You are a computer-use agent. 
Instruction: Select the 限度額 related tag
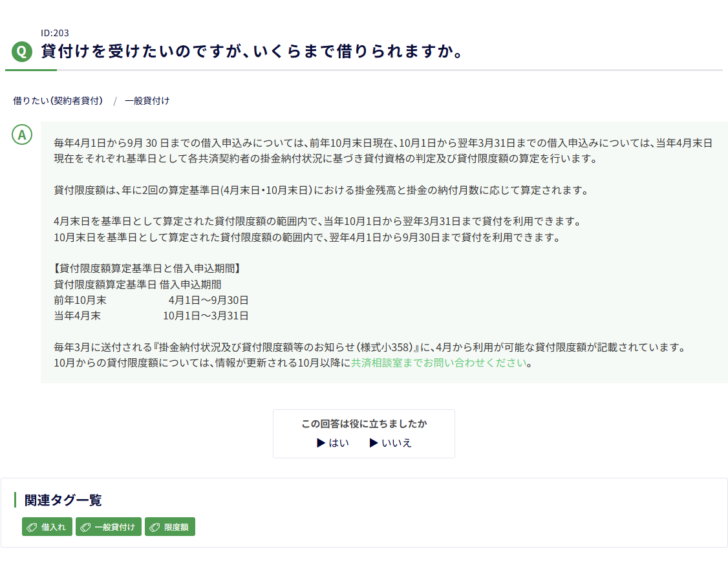point(170,527)
